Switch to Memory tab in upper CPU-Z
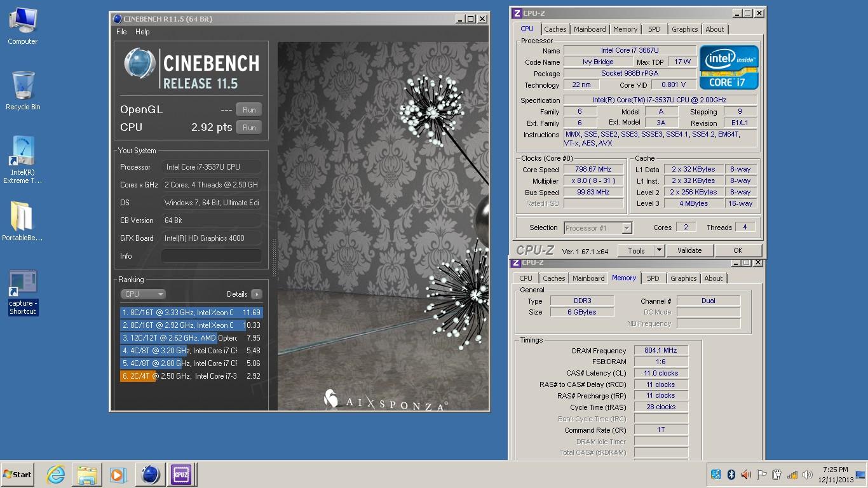Screen dimensions: 868x488 point(625,29)
